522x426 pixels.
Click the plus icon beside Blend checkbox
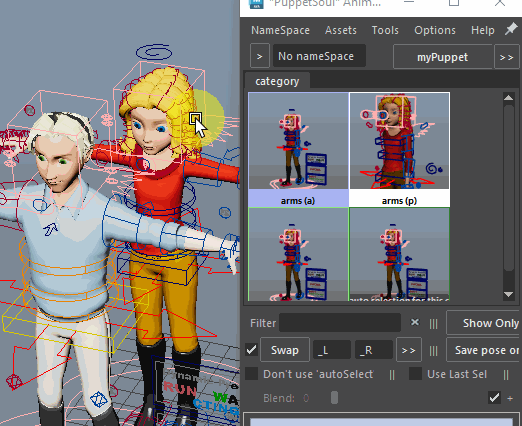click(510, 398)
